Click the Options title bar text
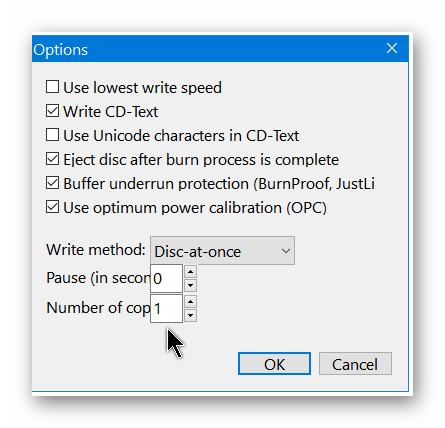 click(60, 50)
